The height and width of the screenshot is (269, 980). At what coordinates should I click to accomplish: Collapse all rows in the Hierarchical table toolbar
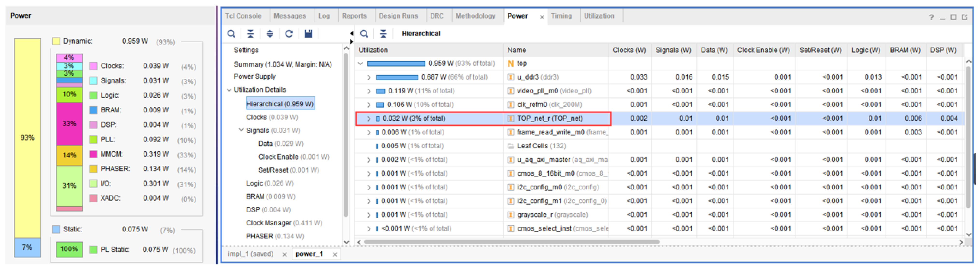pos(383,34)
